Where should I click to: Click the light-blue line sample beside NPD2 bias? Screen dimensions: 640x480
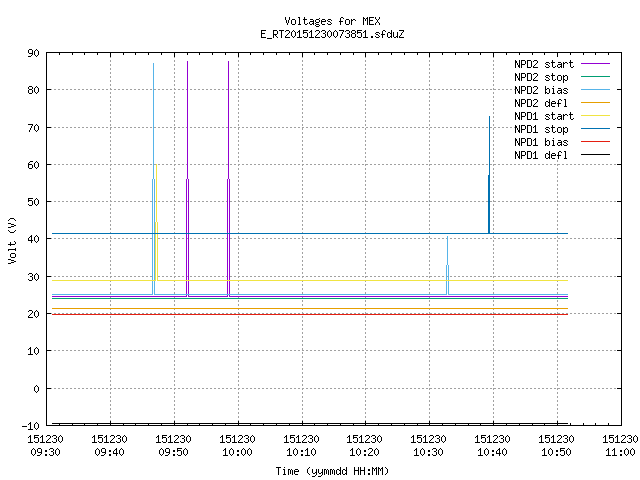(x=595, y=89)
